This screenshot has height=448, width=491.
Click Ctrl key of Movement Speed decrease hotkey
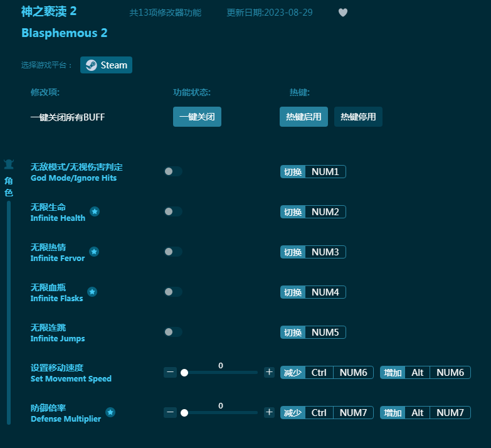pyautogui.click(x=319, y=373)
